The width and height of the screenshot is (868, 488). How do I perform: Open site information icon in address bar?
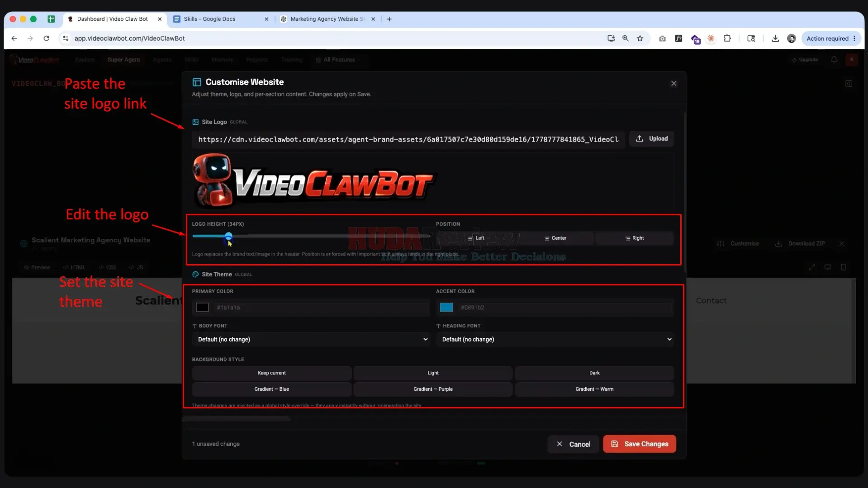66,38
